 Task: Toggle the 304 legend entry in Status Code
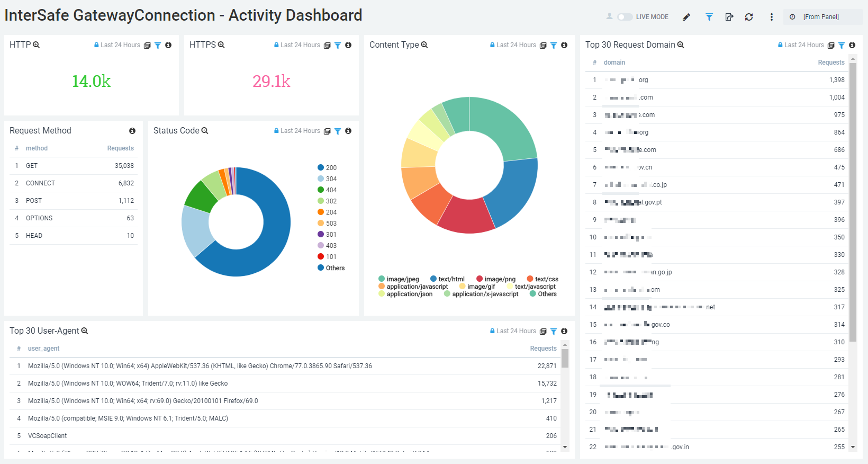pos(327,179)
